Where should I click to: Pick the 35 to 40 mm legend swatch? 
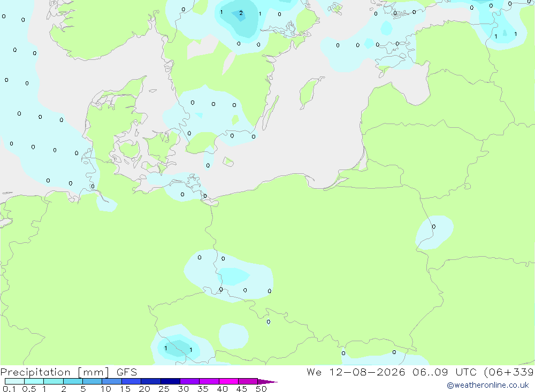tap(209, 381)
